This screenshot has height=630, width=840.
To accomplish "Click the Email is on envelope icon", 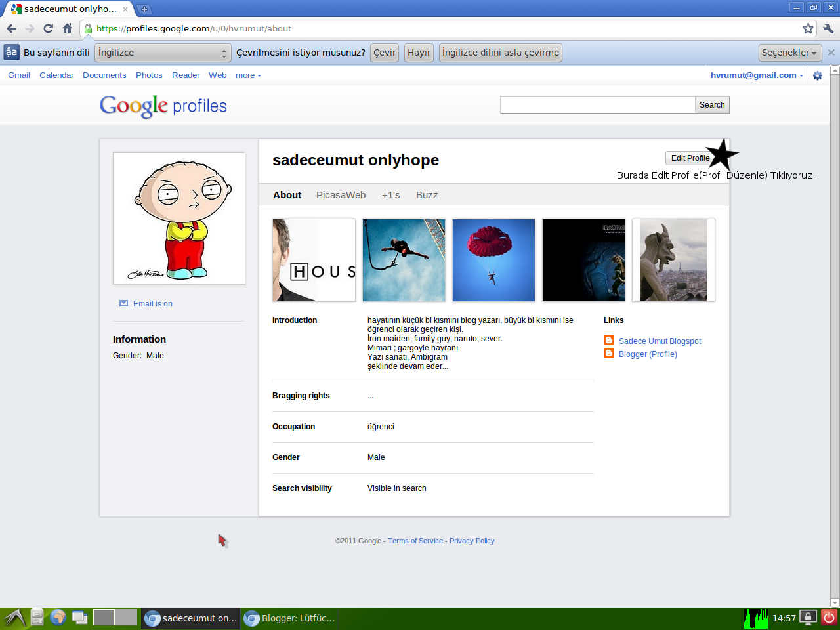I will pos(123,303).
